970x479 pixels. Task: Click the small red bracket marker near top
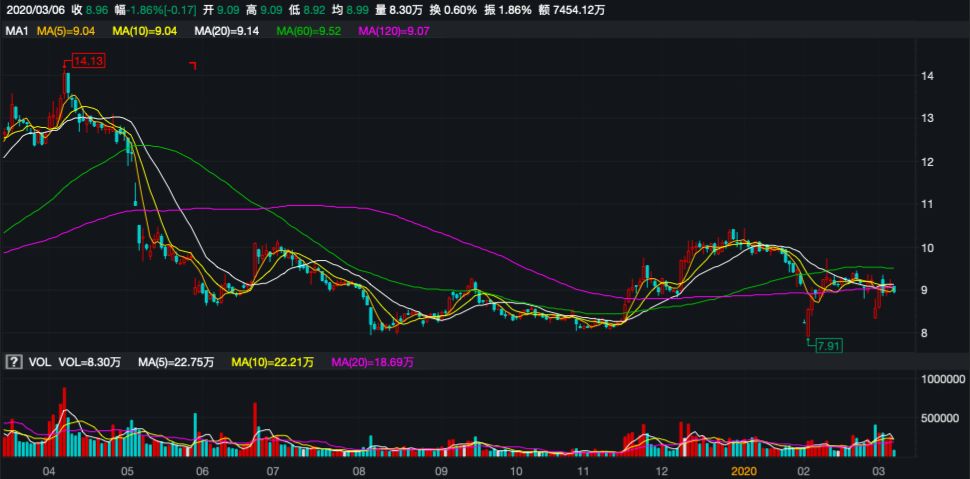coord(193,66)
